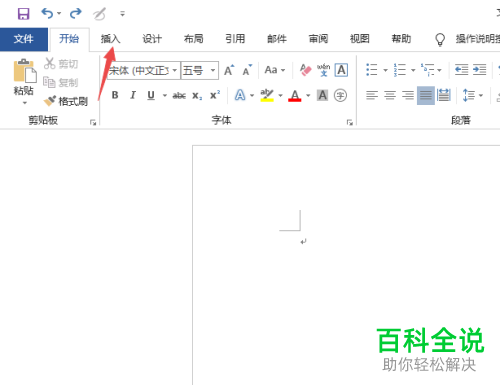Viewport: 500px width, 385px height.
Task: Click the lightbulb Tell Me search icon
Action: point(440,39)
